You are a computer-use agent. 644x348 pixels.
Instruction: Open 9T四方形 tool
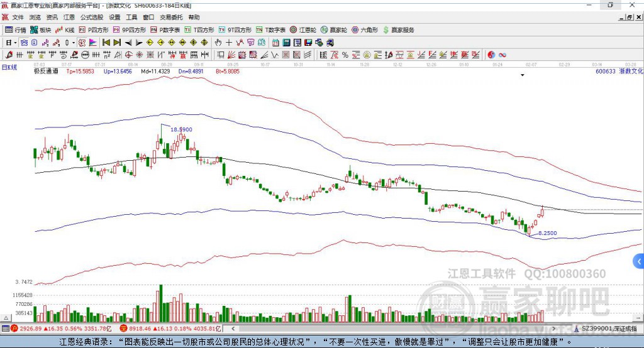[x=235, y=30]
